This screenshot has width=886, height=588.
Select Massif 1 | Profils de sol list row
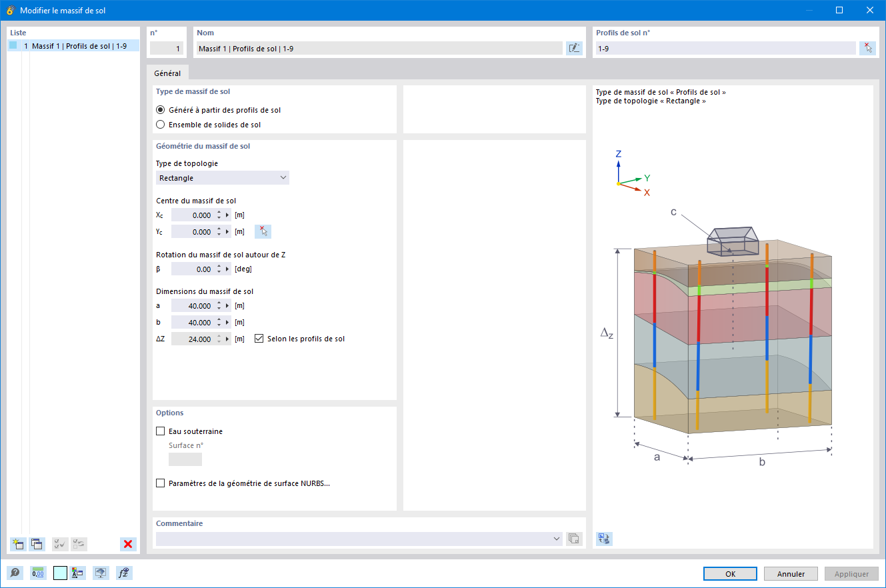pos(73,46)
